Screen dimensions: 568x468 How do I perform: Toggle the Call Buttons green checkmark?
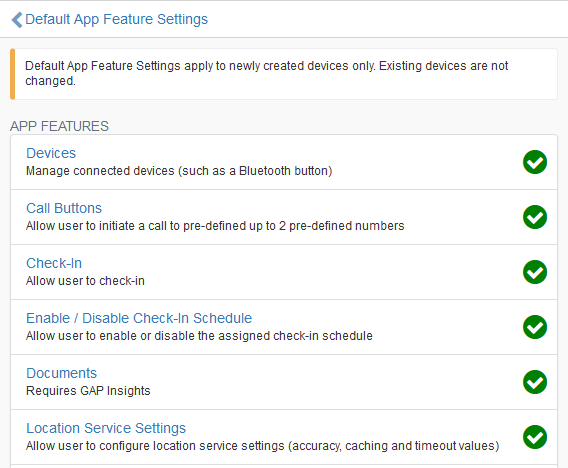535,217
